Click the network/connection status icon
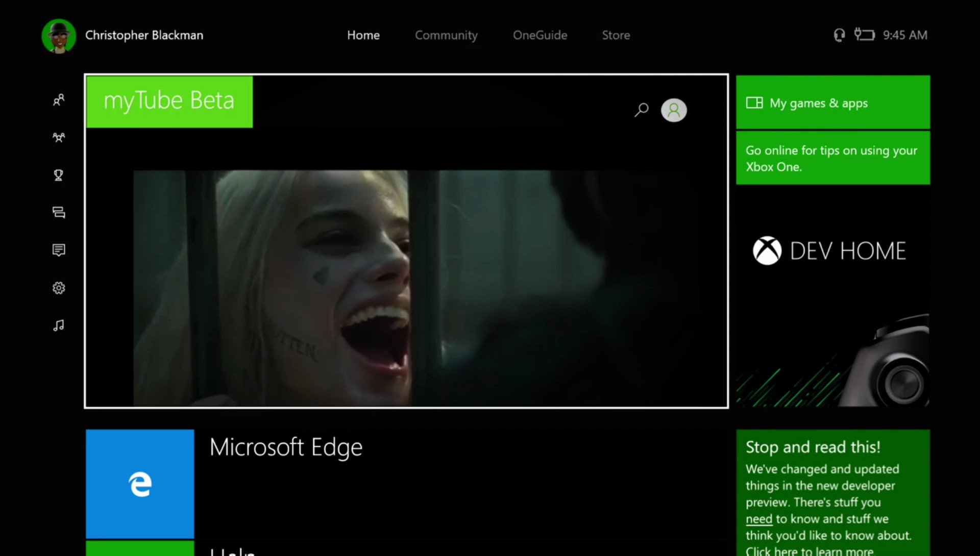Viewport: 980px width, 556px height. (864, 34)
